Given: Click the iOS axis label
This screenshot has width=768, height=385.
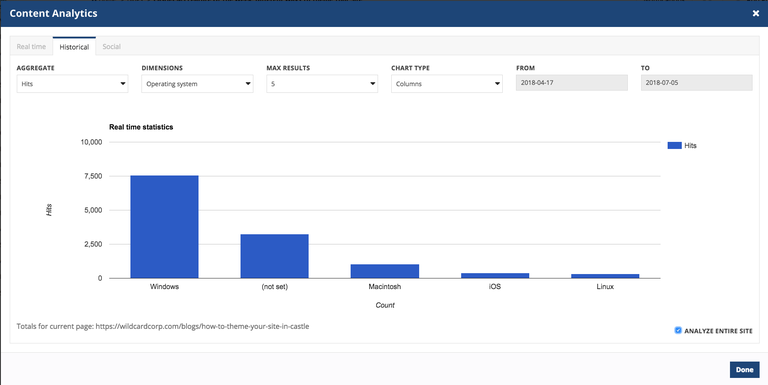Looking at the screenshot, I should click(x=495, y=287).
